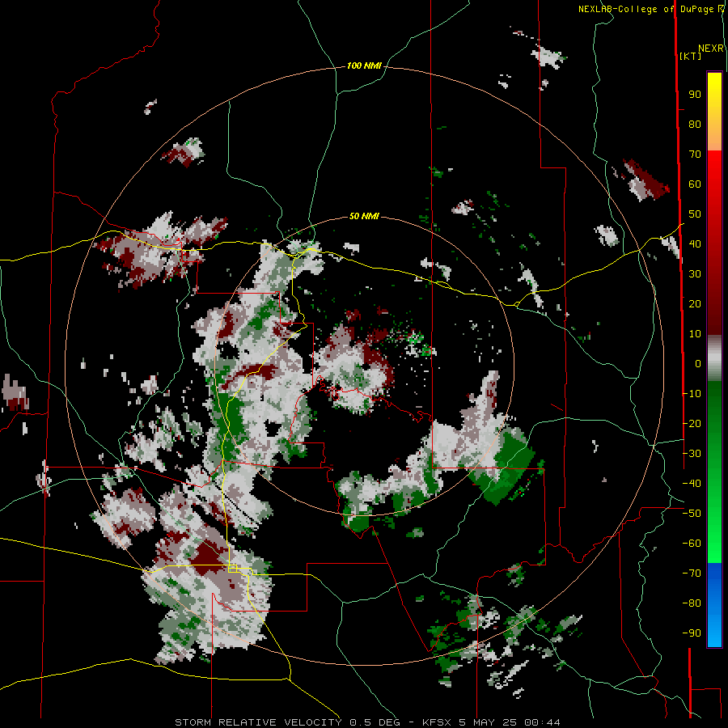This screenshot has width=728, height=728.
Task: Select the positive 70 knot scale label
Action: [x=695, y=154]
